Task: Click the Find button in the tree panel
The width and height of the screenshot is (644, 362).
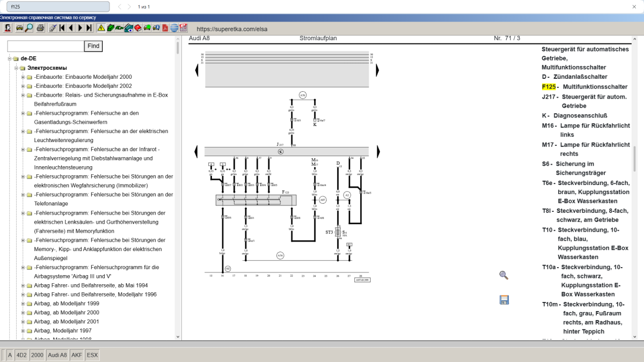Action: click(x=93, y=46)
